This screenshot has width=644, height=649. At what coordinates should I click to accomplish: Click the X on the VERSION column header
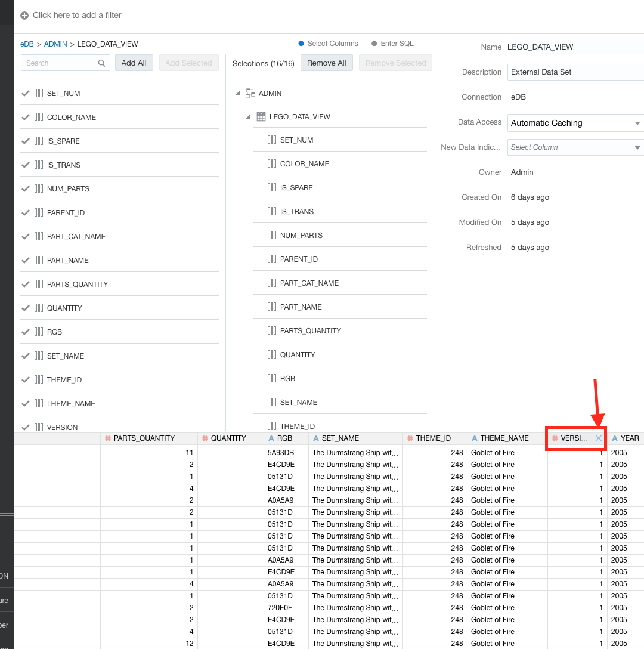599,438
